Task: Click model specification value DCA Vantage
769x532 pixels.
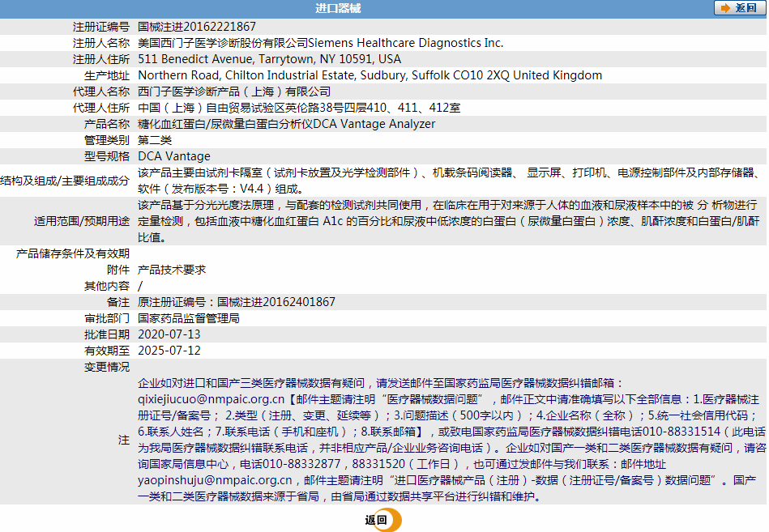Action: [x=174, y=156]
